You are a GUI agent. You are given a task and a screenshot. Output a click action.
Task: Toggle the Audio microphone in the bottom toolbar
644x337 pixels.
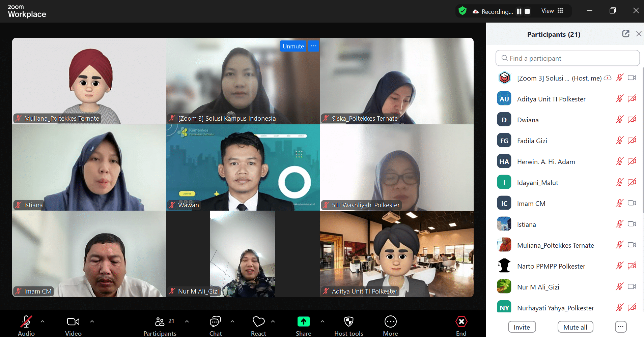(26, 322)
